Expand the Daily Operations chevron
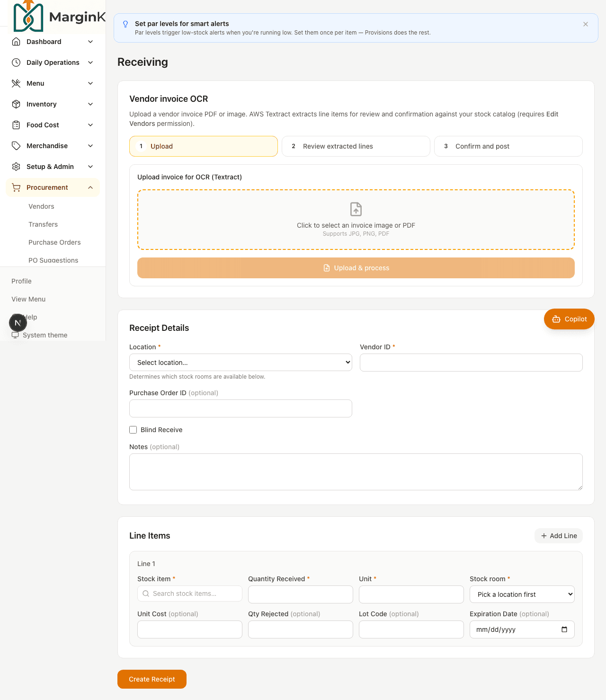This screenshot has width=606, height=700. 90,62
